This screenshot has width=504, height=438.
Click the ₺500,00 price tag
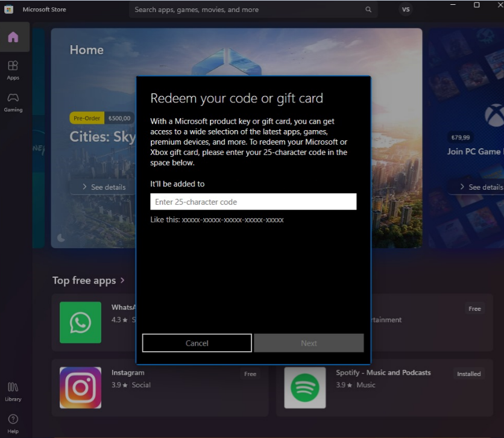coord(119,118)
